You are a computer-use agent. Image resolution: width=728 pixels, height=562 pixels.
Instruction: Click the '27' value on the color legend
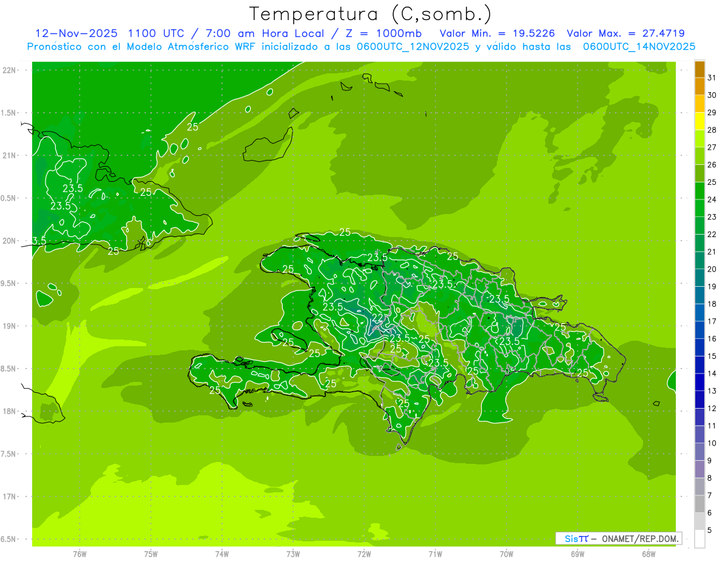[712, 147]
